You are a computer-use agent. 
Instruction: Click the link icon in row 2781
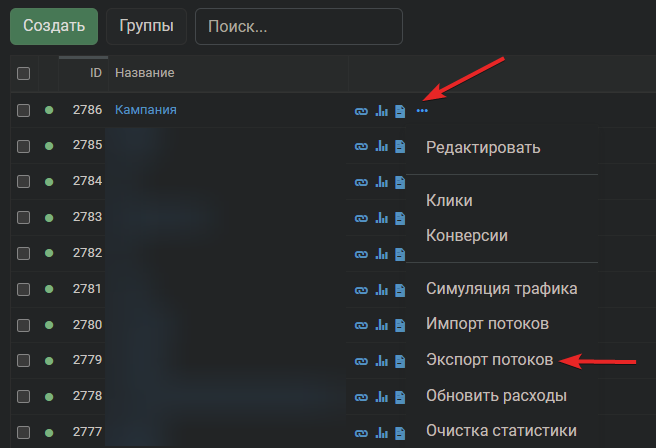point(361,291)
